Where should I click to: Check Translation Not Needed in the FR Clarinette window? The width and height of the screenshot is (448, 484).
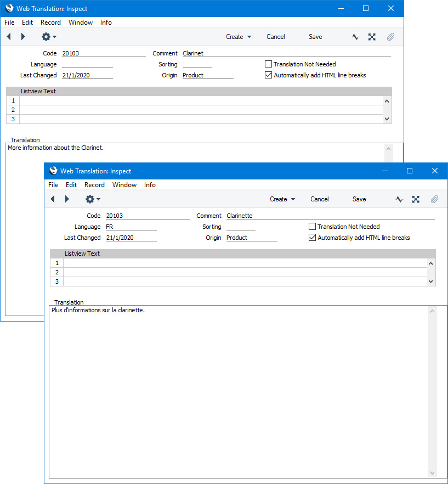313,227
